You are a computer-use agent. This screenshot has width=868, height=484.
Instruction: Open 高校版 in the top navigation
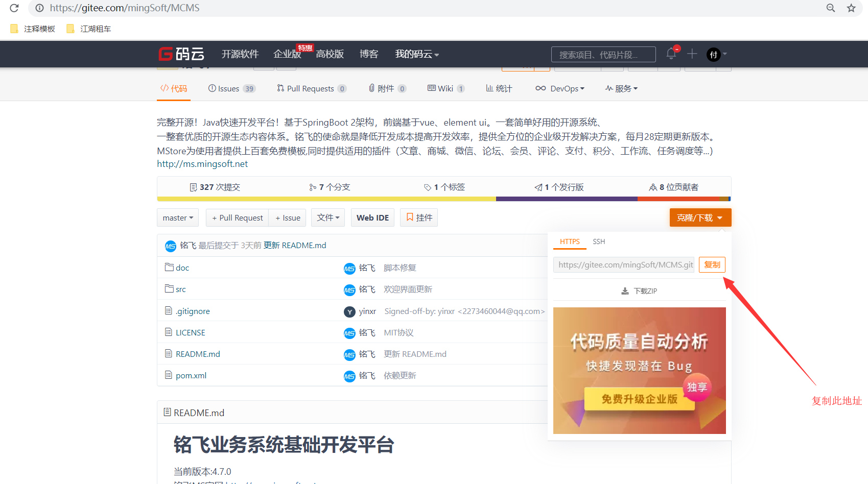point(330,54)
